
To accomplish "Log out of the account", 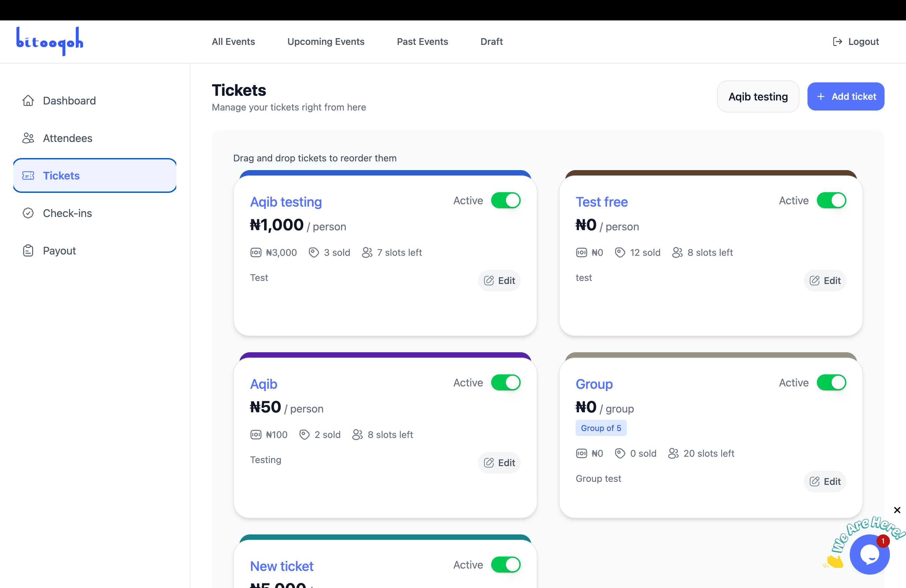I will [856, 42].
